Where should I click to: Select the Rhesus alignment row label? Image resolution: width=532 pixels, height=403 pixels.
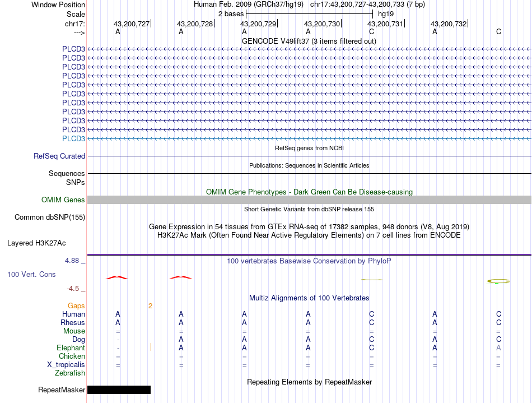(73, 322)
